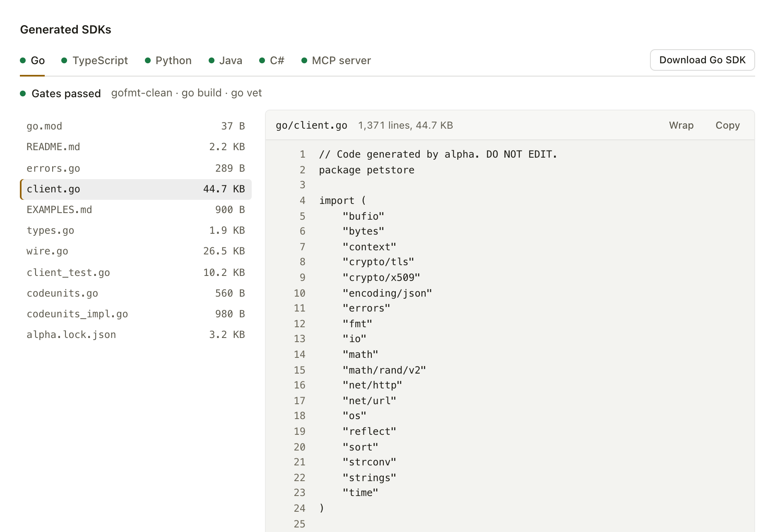Click the green dot beside MCP server
Image resolution: width=775 pixels, height=532 pixels.
coord(304,60)
